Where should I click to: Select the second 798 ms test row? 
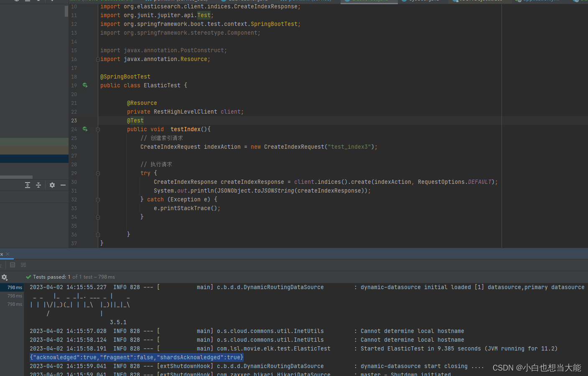12,296
